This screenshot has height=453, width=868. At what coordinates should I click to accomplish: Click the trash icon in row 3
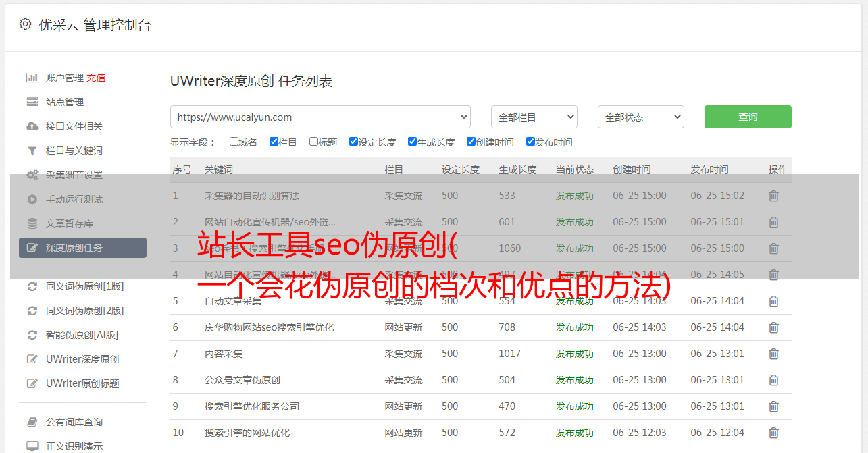[x=773, y=248]
